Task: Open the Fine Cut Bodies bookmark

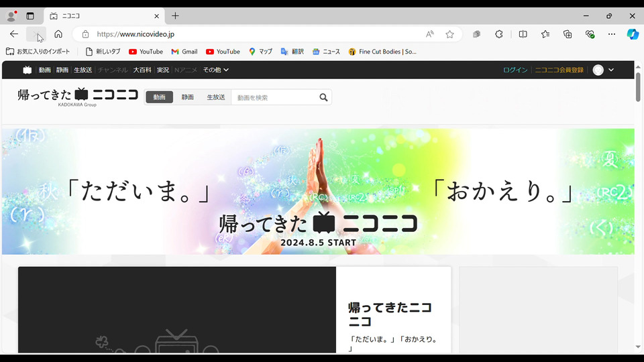Action: (382, 52)
